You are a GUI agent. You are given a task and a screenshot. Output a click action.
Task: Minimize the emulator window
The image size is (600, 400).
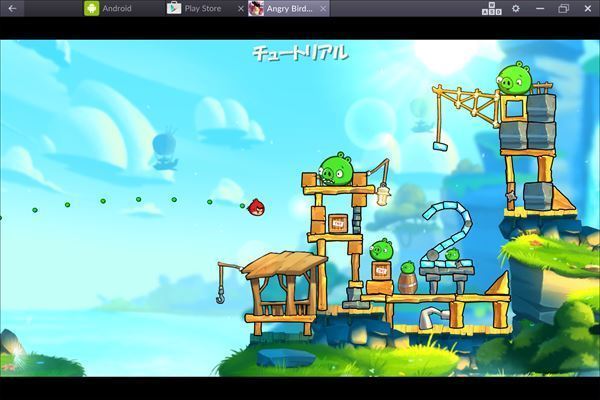pos(540,8)
